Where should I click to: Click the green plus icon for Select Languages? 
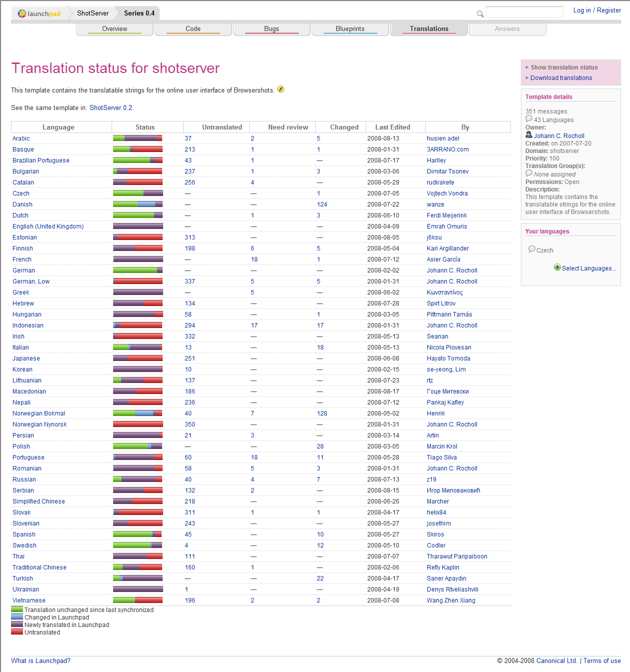pyautogui.click(x=557, y=267)
